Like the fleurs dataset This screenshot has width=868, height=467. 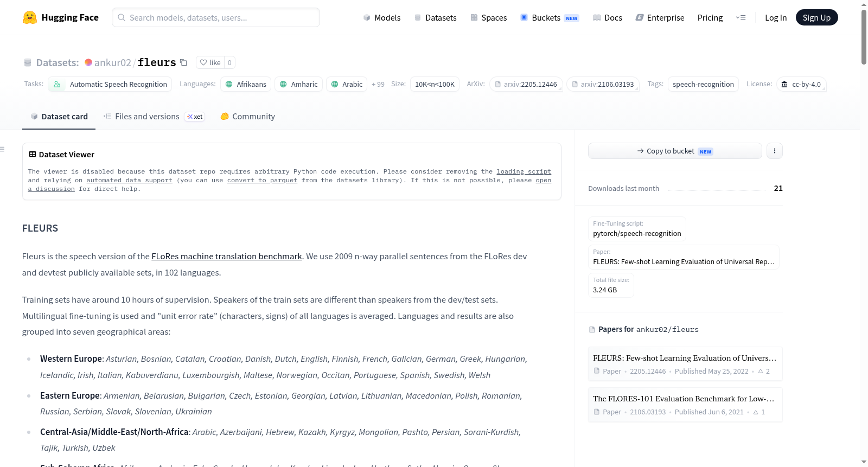(x=210, y=62)
